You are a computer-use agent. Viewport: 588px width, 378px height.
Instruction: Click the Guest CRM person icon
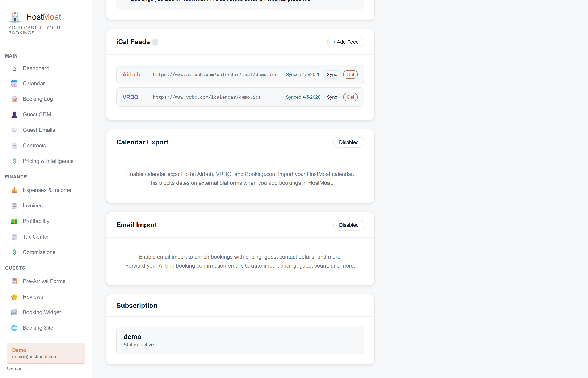point(14,114)
